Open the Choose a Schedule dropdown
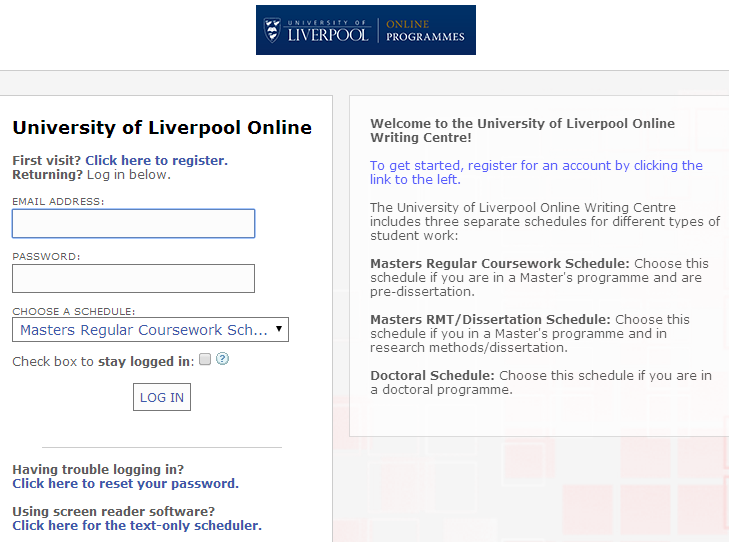729x542 pixels. pos(150,330)
